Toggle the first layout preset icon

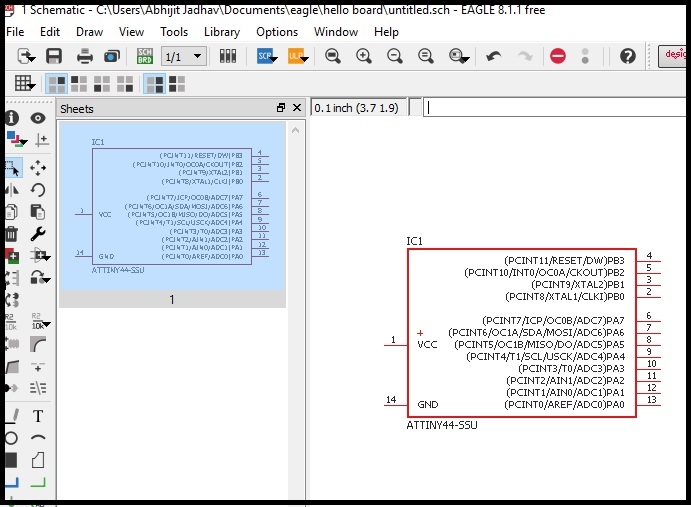[57, 84]
